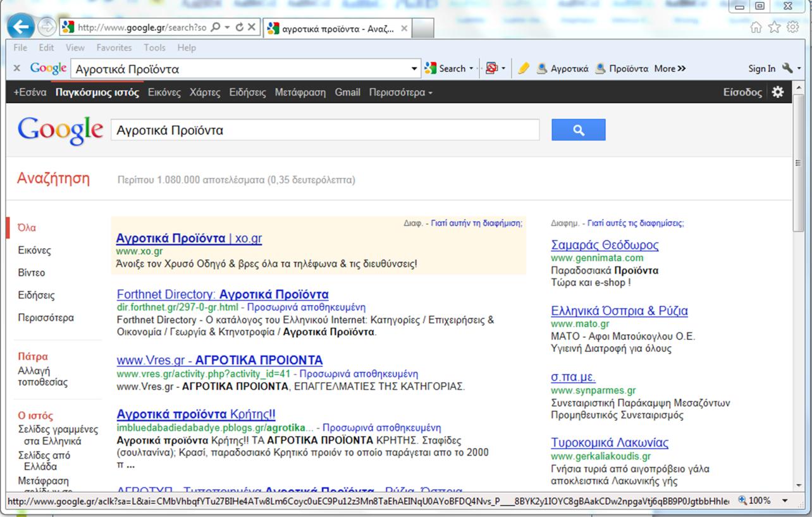This screenshot has width=812, height=517.
Task: Open the View menu
Action: pyautogui.click(x=75, y=47)
